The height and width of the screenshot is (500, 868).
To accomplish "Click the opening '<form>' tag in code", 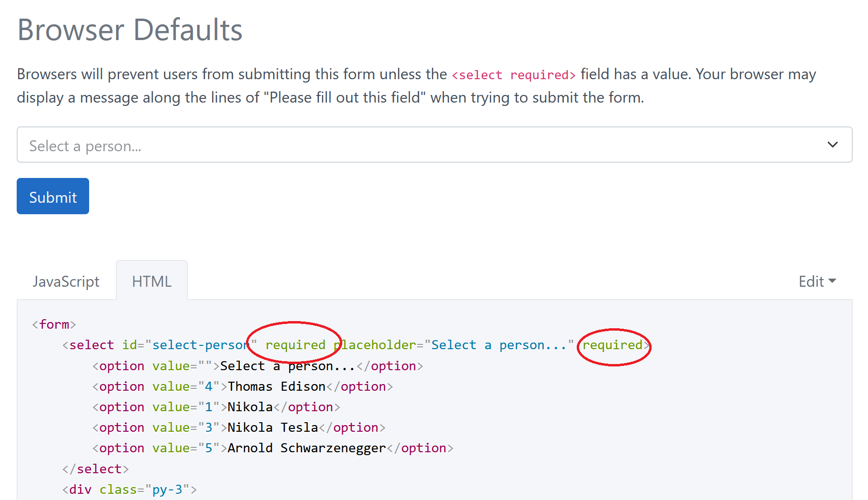I will point(53,324).
